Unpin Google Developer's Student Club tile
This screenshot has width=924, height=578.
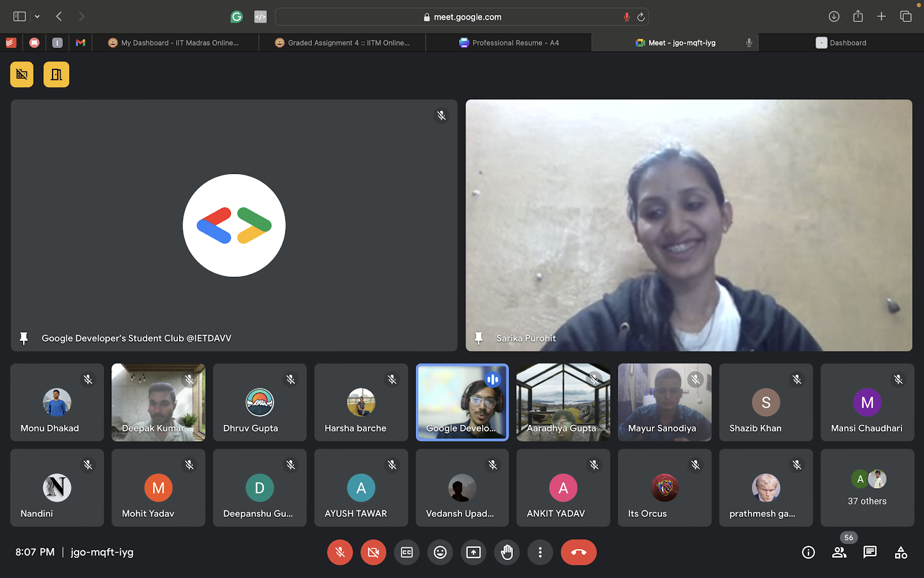24,338
